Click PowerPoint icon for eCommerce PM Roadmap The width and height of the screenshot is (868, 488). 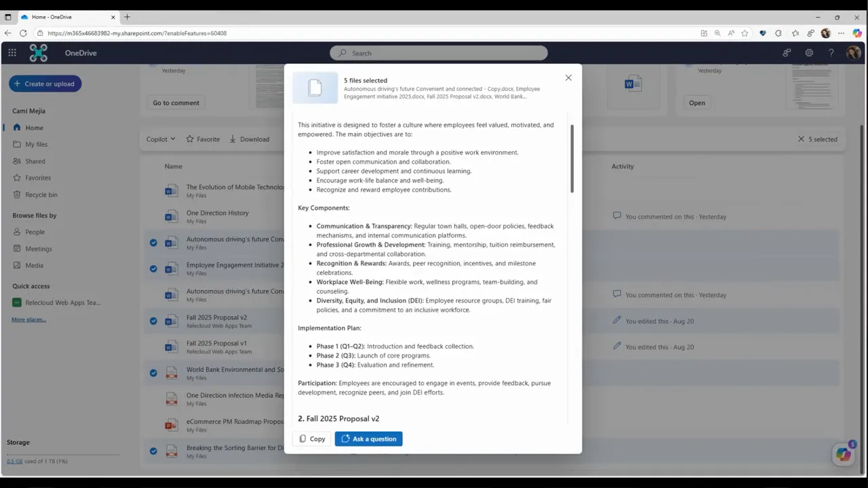[171, 426]
